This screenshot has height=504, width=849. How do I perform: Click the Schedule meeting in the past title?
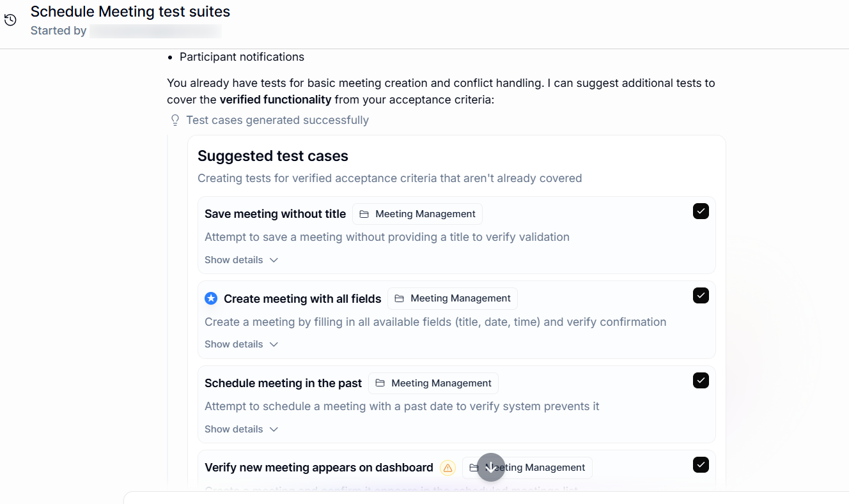click(x=283, y=383)
